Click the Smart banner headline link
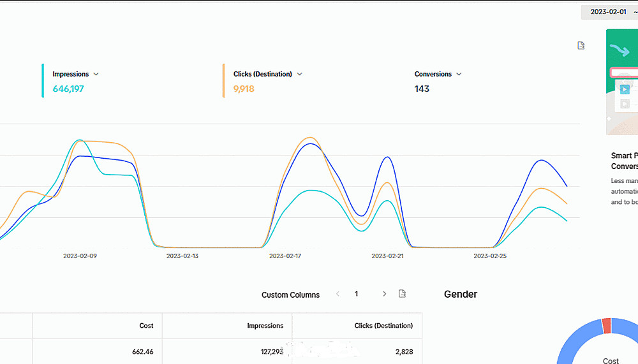The height and width of the screenshot is (364, 638). (x=624, y=161)
